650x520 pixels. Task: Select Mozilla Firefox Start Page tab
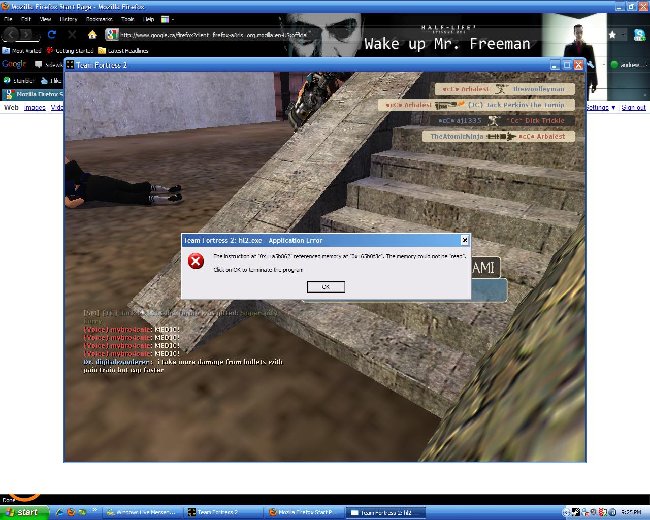click(33, 95)
